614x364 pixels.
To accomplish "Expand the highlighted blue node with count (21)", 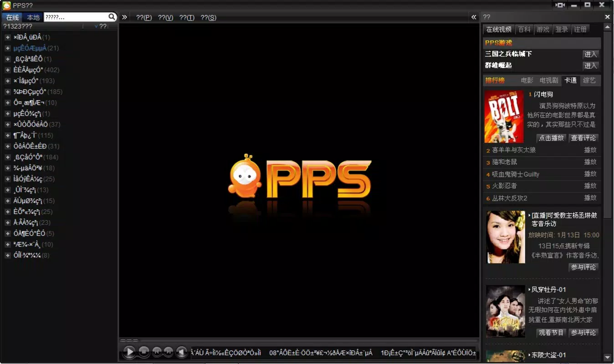I will (x=8, y=48).
